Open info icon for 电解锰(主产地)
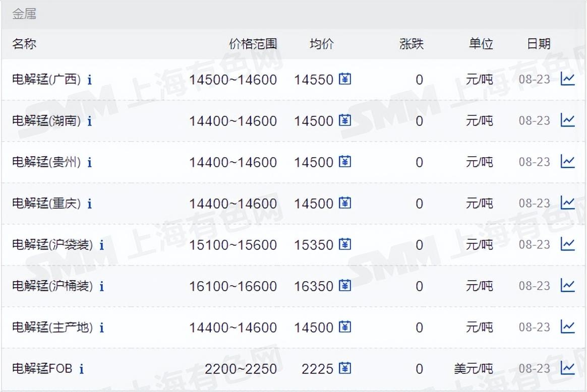The height and width of the screenshot is (392, 587). pyautogui.click(x=101, y=328)
